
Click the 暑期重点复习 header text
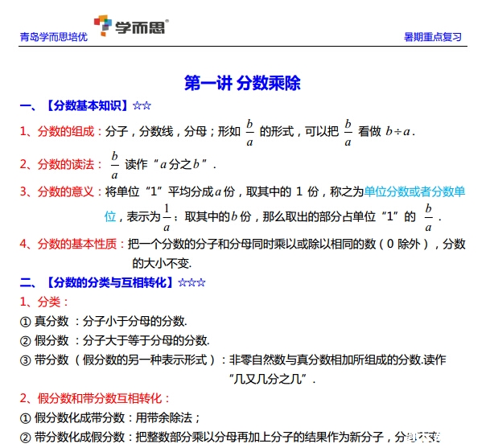433,38
